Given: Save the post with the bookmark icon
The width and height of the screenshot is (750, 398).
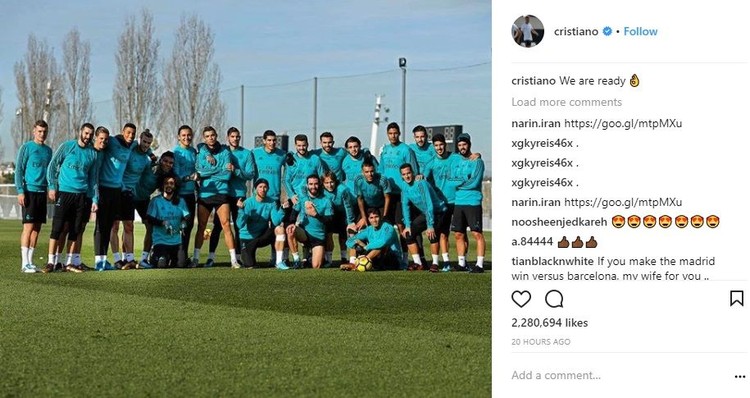Looking at the screenshot, I should point(737,298).
